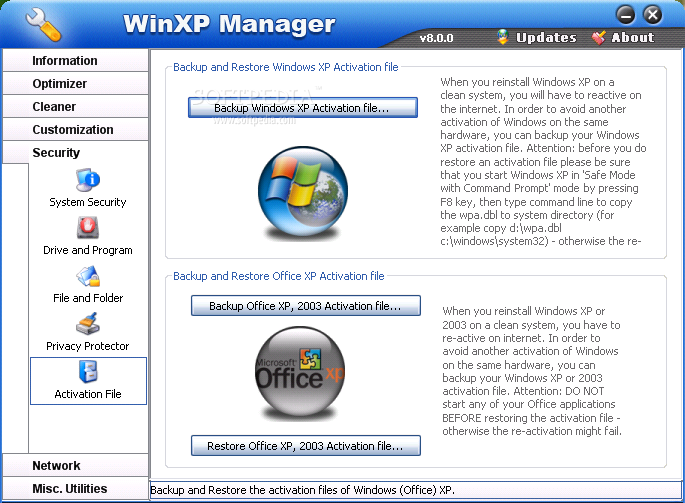This screenshot has width=685, height=503.
Task: Click the Updates globe icon
Action: coord(503,37)
